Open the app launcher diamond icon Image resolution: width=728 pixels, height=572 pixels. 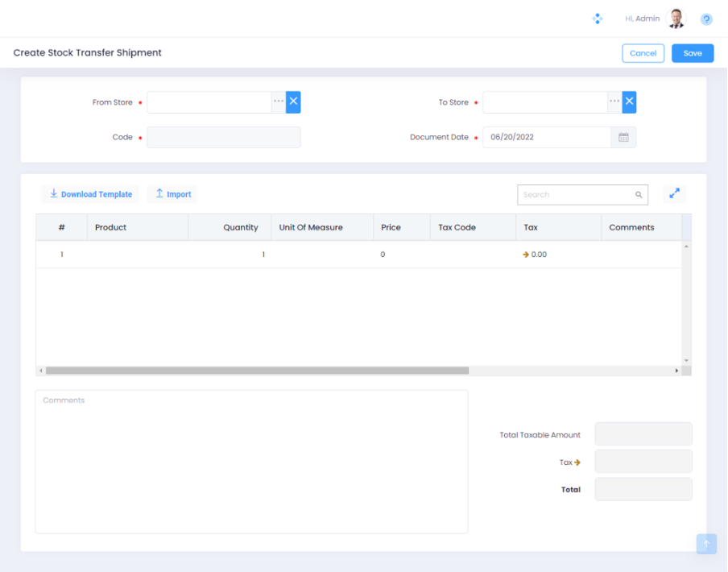[x=598, y=19]
